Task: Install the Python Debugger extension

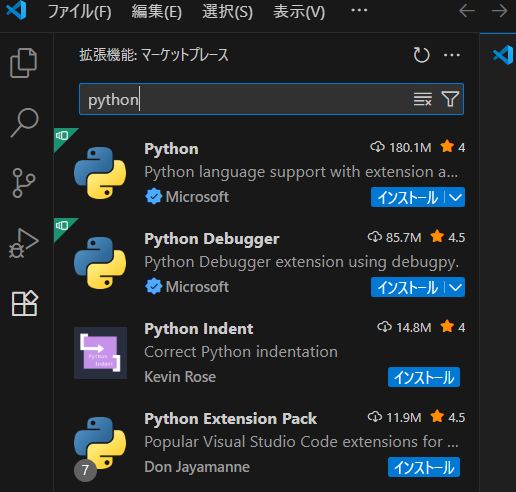Action: coord(408,287)
